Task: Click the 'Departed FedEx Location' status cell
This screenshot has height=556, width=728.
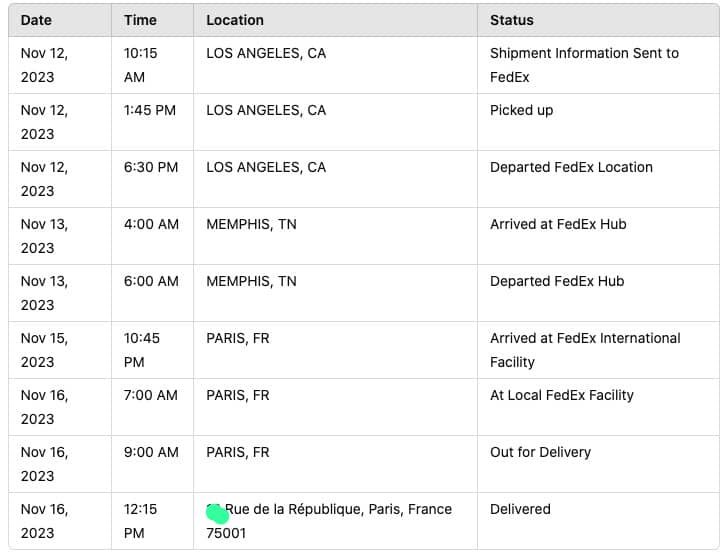Action: [571, 167]
